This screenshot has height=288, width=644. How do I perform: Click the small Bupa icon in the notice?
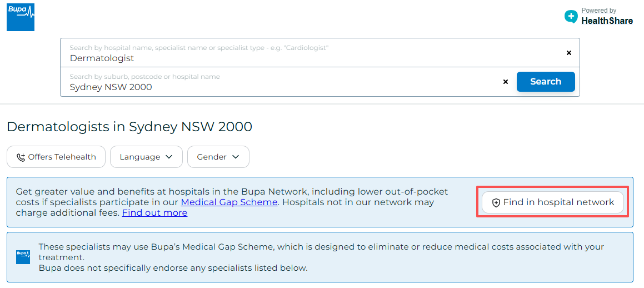tap(23, 257)
